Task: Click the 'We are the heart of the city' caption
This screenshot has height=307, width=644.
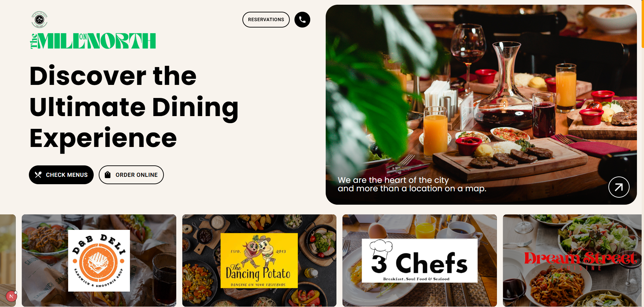Action: click(x=412, y=184)
